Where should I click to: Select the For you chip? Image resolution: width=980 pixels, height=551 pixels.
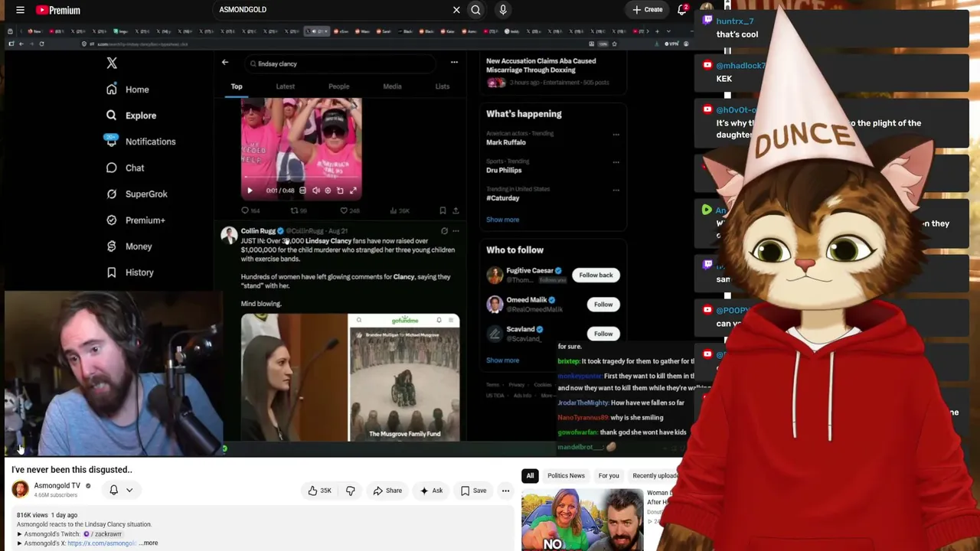609,476
